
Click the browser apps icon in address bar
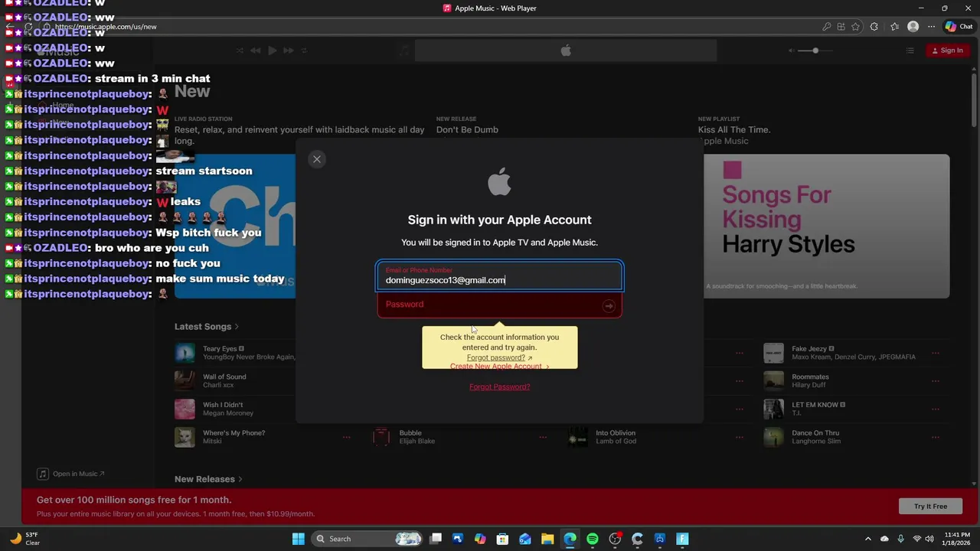841,27
